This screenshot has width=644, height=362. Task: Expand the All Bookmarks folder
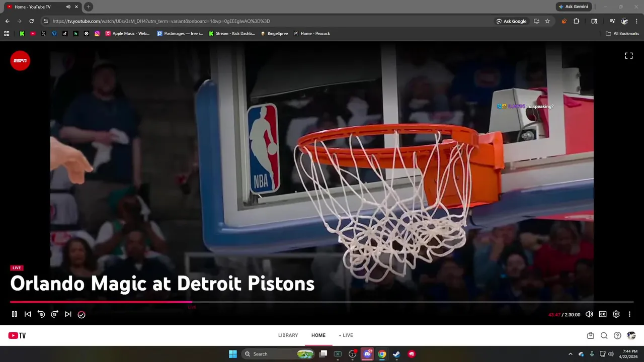(x=622, y=34)
